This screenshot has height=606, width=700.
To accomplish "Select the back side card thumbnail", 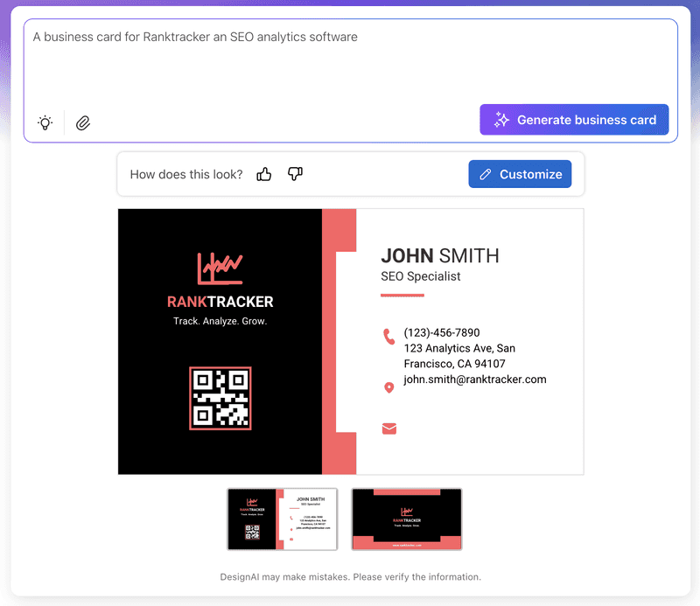I will [x=407, y=519].
